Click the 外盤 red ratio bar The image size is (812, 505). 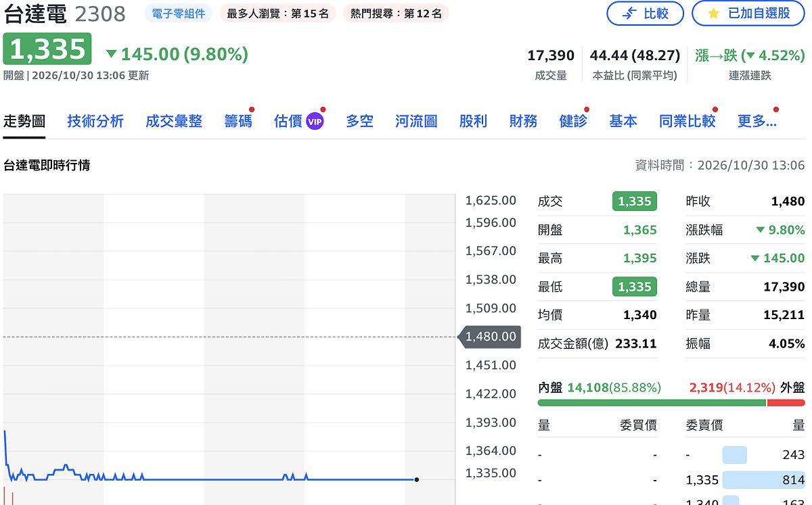(786, 403)
